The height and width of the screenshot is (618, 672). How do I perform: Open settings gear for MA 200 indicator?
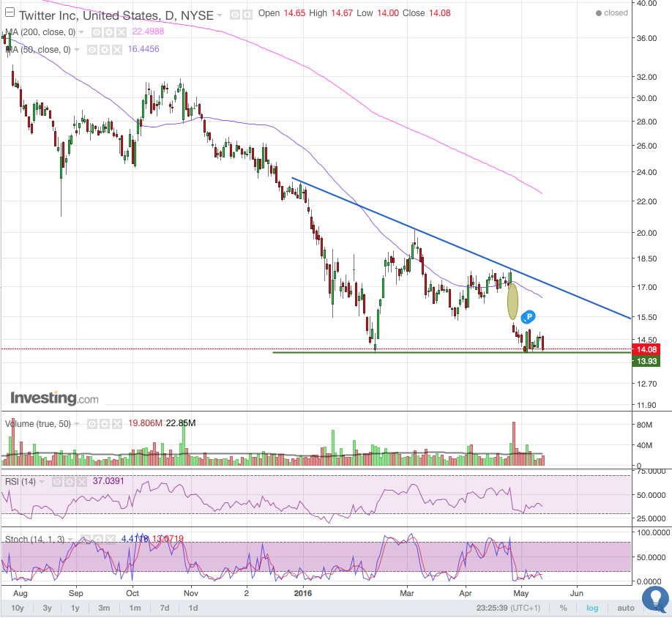tap(109, 32)
